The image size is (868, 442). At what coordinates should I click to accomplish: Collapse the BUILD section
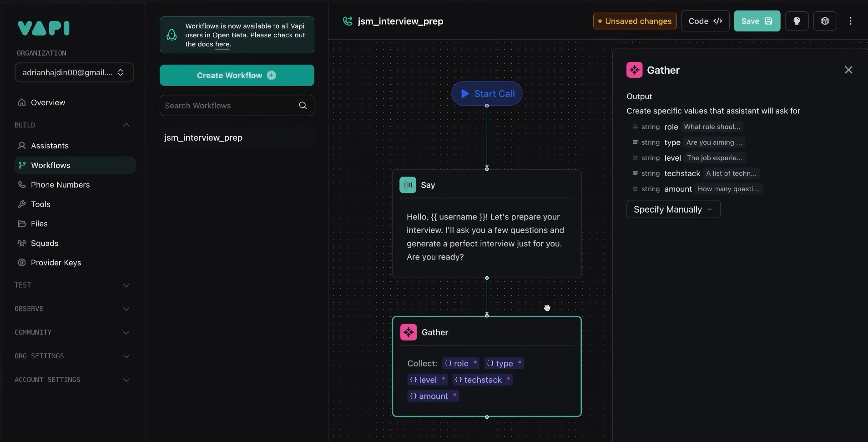pos(126,125)
